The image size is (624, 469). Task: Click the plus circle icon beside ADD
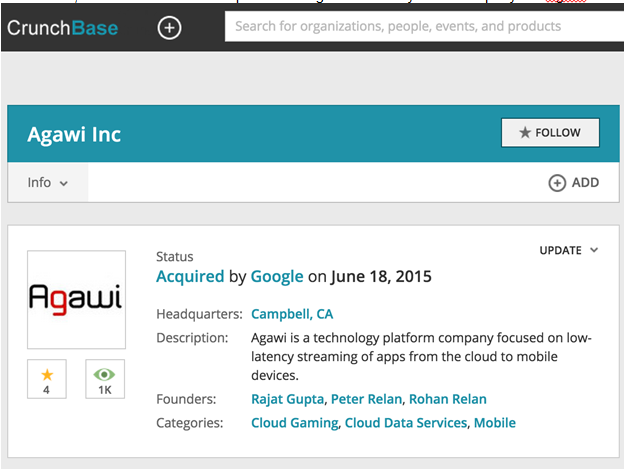tap(557, 183)
